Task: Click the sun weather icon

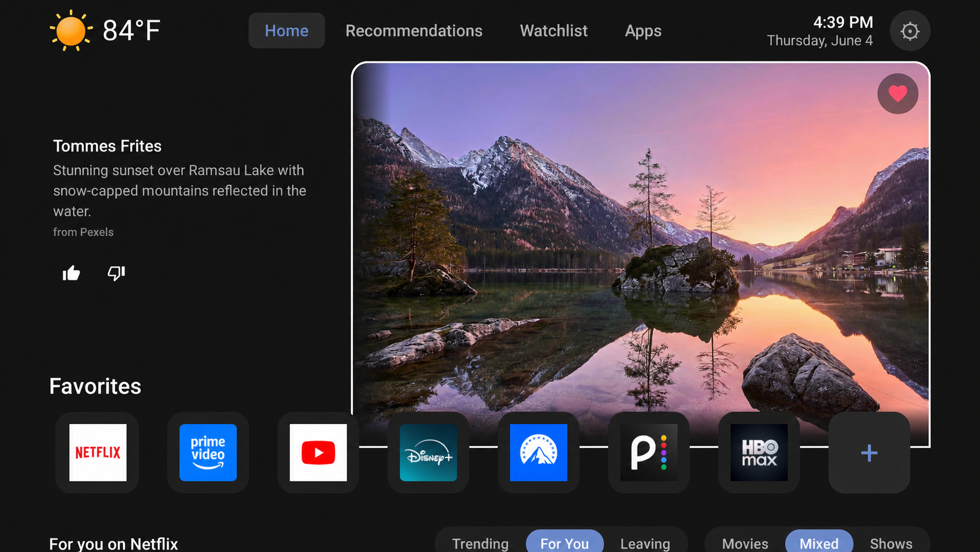Action: [71, 31]
